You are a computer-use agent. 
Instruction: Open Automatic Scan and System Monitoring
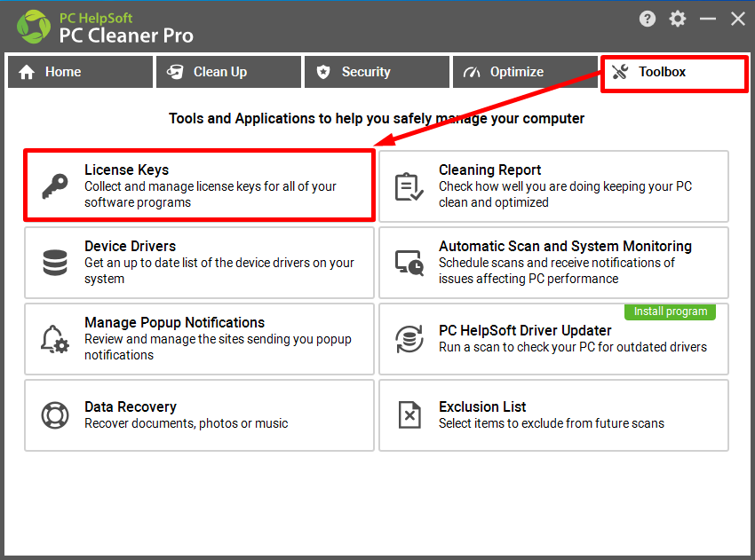point(553,263)
